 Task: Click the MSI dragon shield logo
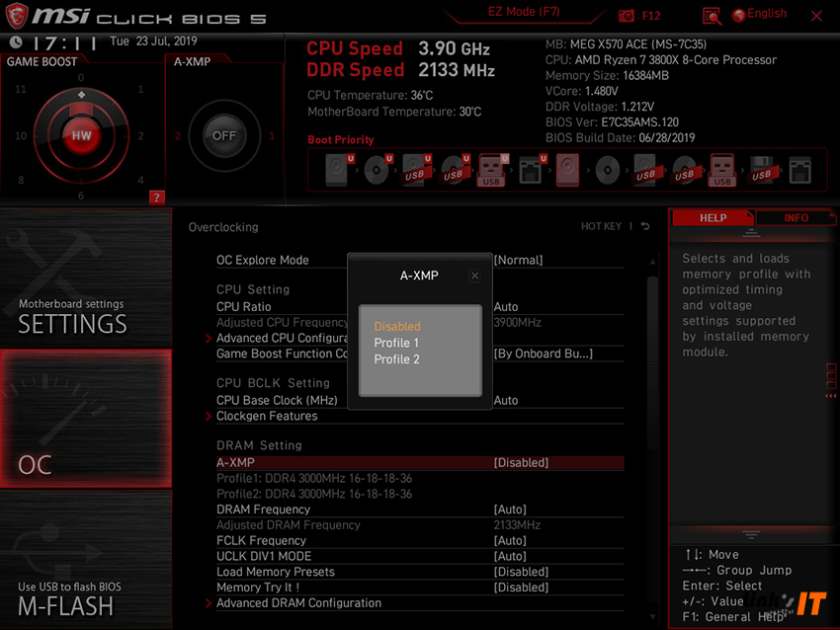[x=17, y=16]
